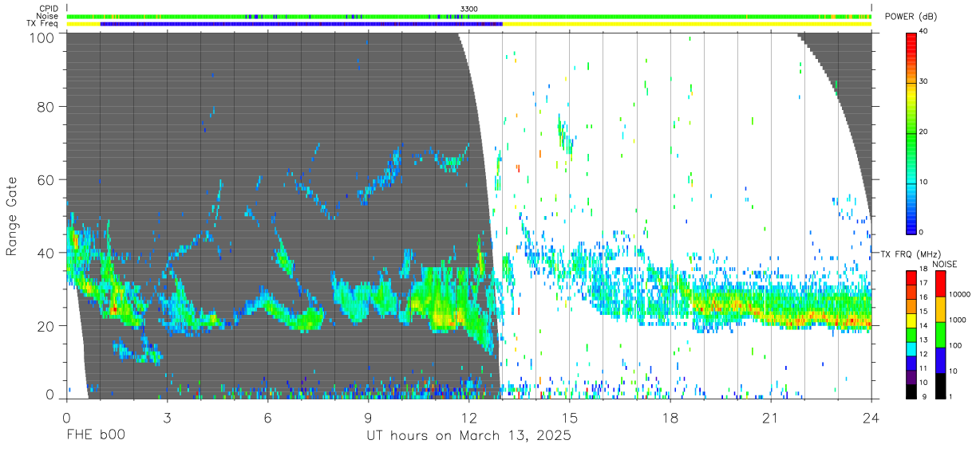Click the 9 tick on UT hours axis

tap(369, 418)
